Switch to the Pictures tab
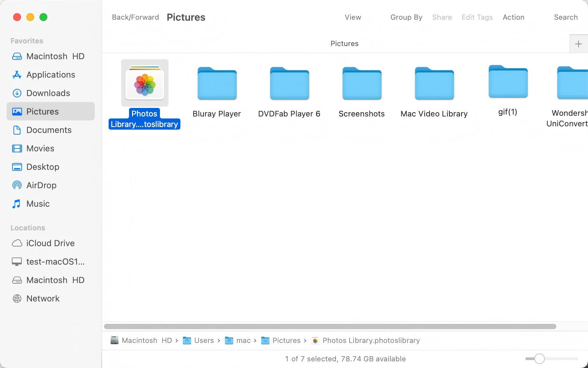The image size is (588, 368). (x=344, y=43)
